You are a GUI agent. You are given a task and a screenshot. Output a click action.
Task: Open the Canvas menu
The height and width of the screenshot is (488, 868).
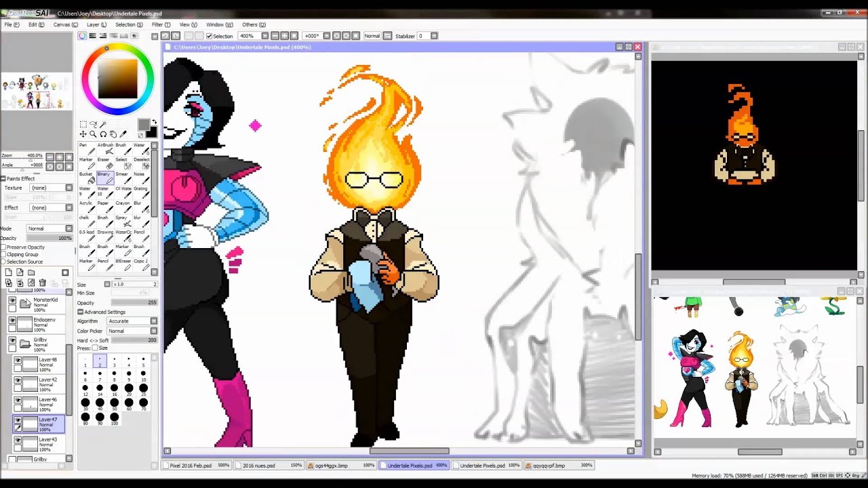65,24
